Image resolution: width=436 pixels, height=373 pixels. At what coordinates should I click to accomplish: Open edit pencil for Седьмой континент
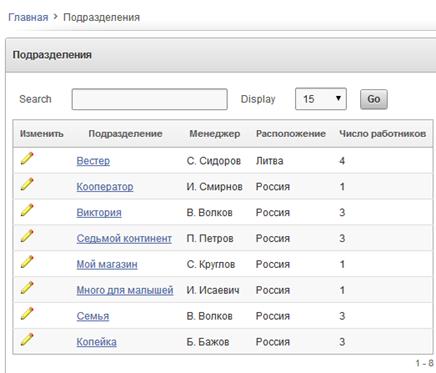click(x=27, y=236)
